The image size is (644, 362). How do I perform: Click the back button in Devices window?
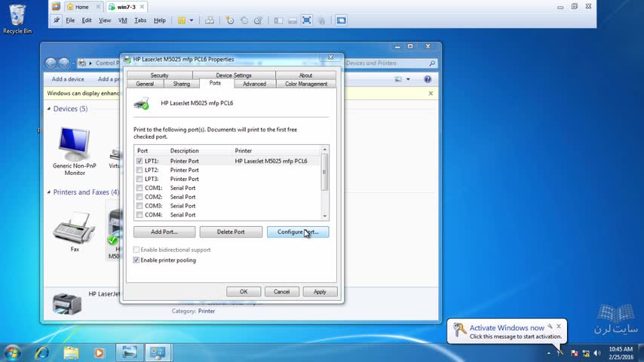(51, 63)
